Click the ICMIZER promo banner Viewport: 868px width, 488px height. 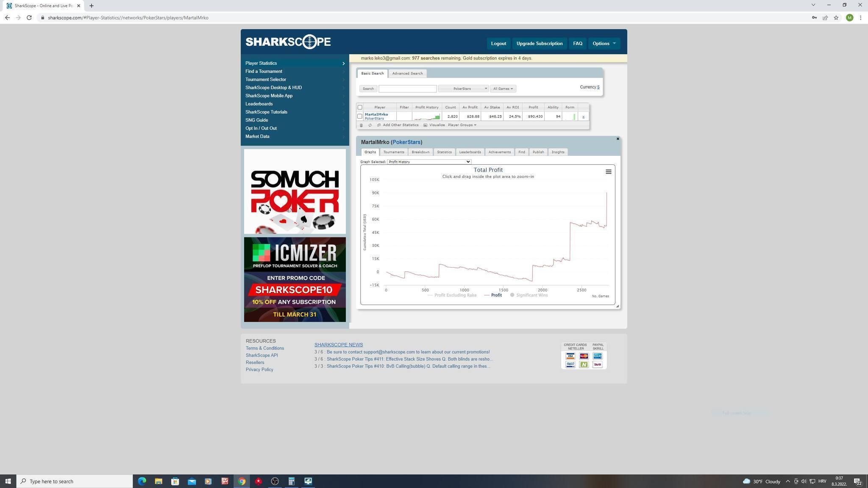295,280
